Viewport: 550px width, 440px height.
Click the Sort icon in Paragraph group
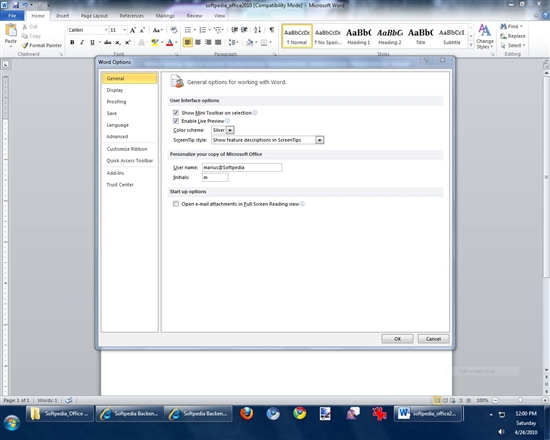click(x=257, y=30)
